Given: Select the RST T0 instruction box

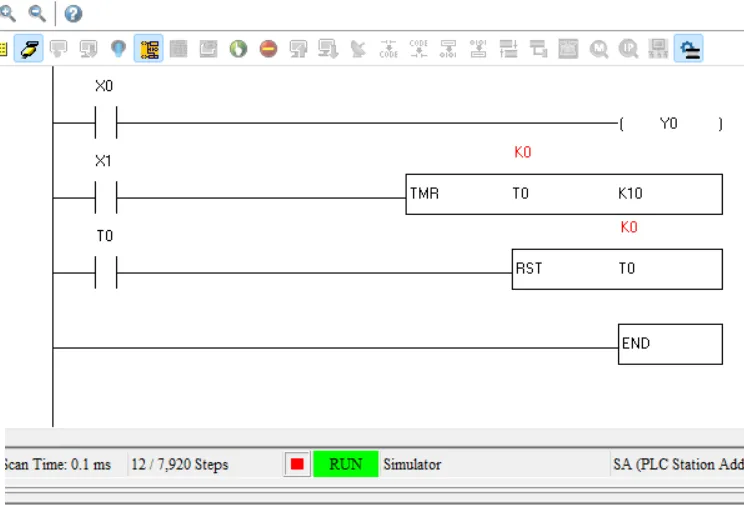Looking at the screenshot, I should click(617, 269).
